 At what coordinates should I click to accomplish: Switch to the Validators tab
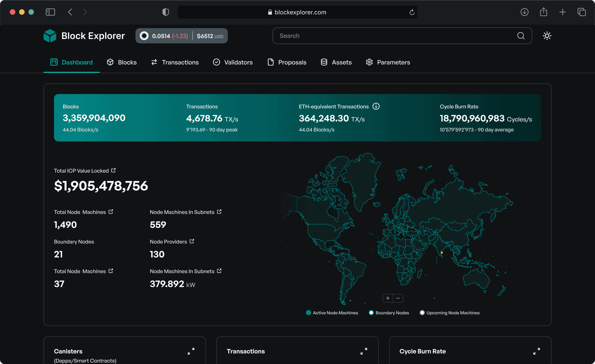point(233,62)
